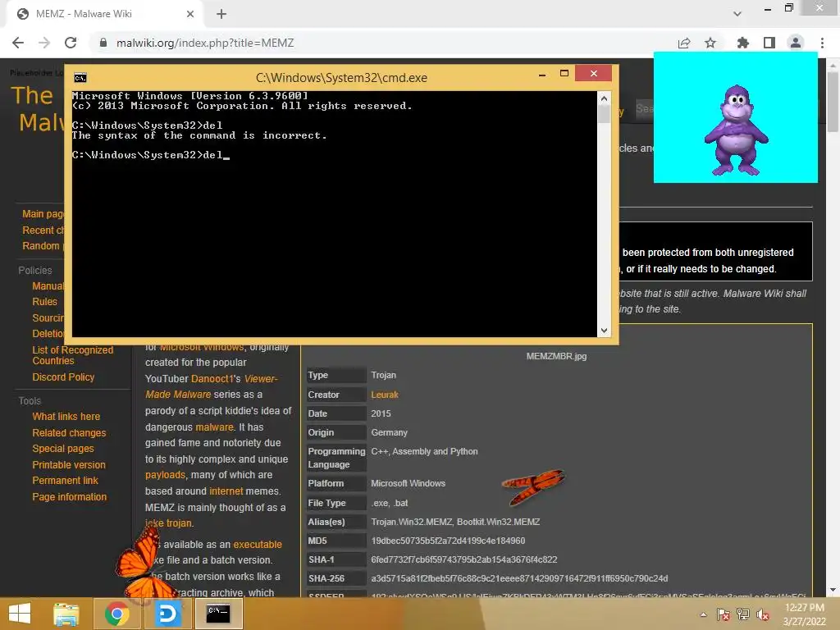Open network status tray icon
Image resolution: width=840 pixels, height=630 pixels.
click(x=743, y=614)
